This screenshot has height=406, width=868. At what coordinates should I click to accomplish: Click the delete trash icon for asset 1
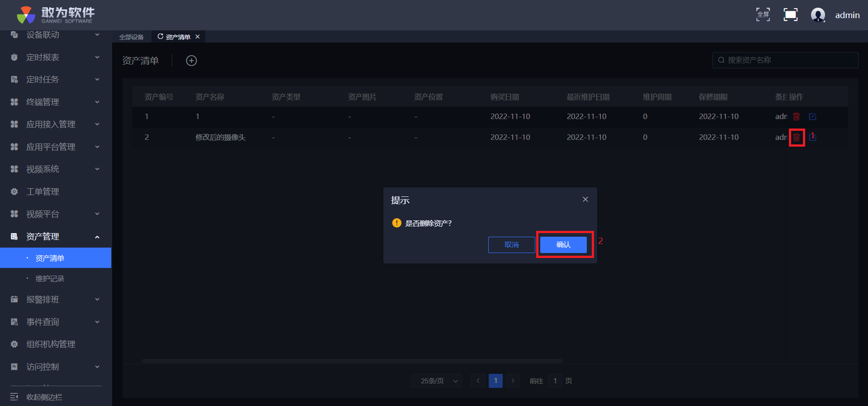(x=797, y=117)
